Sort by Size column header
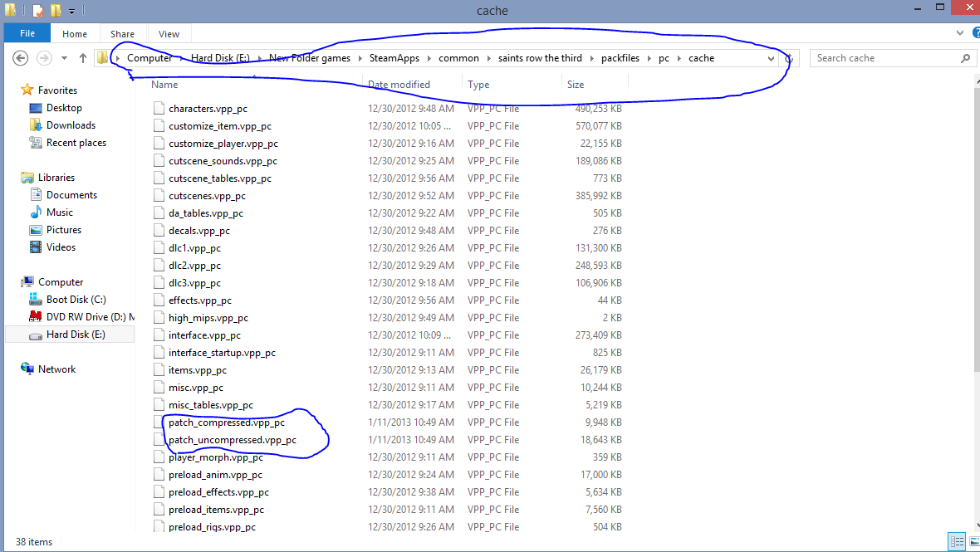 pyautogui.click(x=576, y=85)
